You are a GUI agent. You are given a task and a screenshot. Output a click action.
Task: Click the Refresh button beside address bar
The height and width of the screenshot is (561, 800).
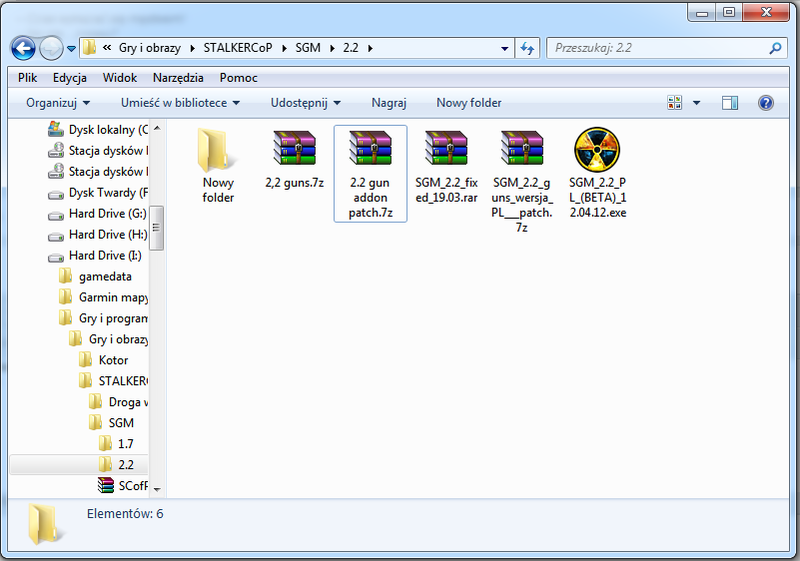pyautogui.click(x=527, y=48)
